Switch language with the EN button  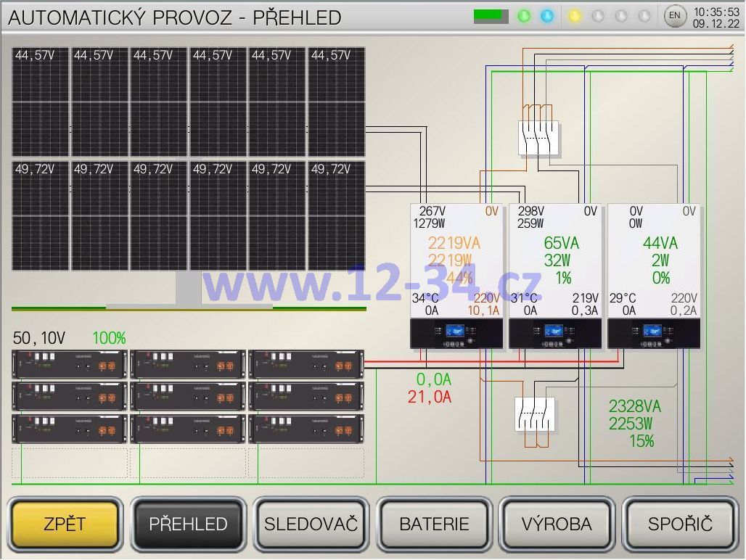675,16
